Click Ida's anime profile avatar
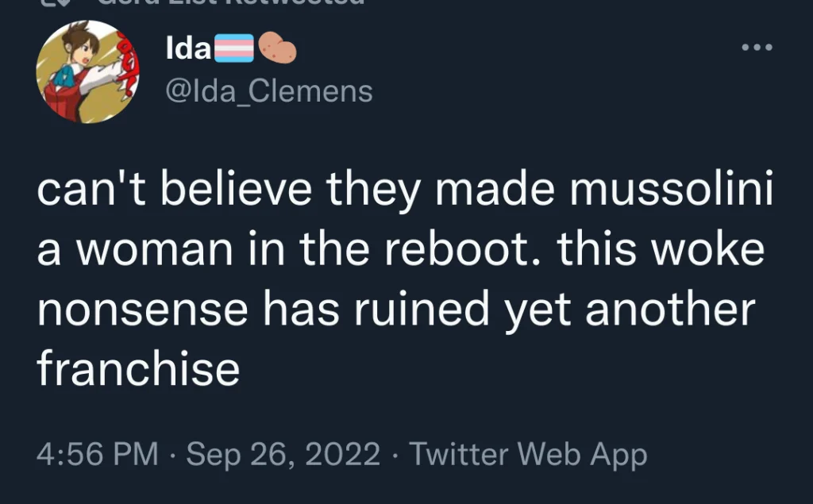The height and width of the screenshot is (504, 813). coord(87,71)
